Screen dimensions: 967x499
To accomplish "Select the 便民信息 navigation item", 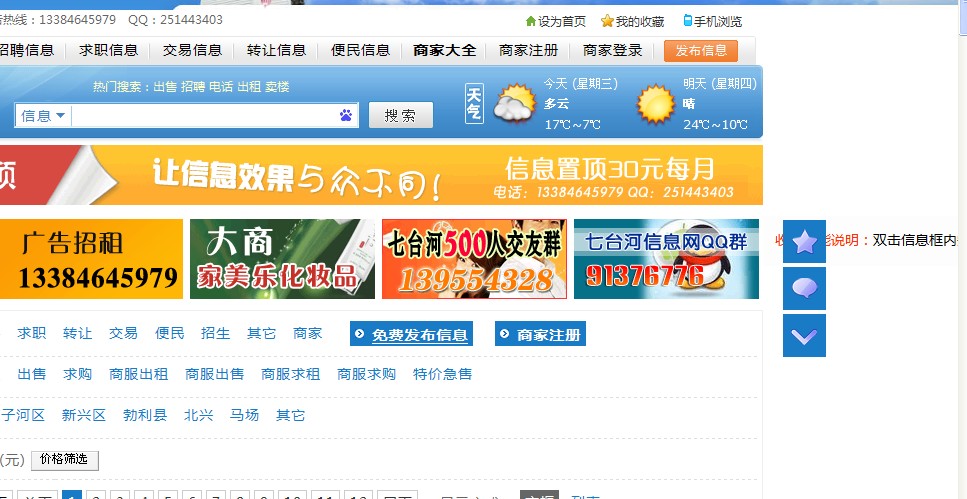I will 360,50.
